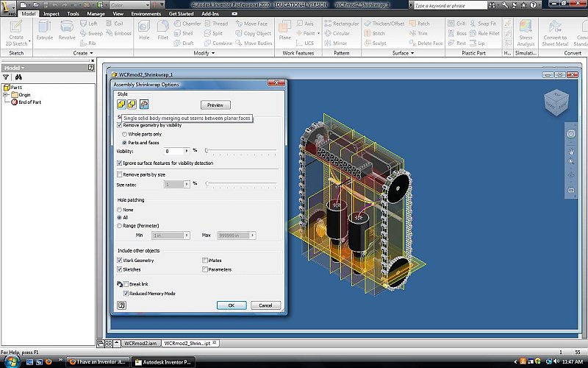588x368 pixels.
Task: Open the Environments ribbon tab
Action: coord(146,13)
